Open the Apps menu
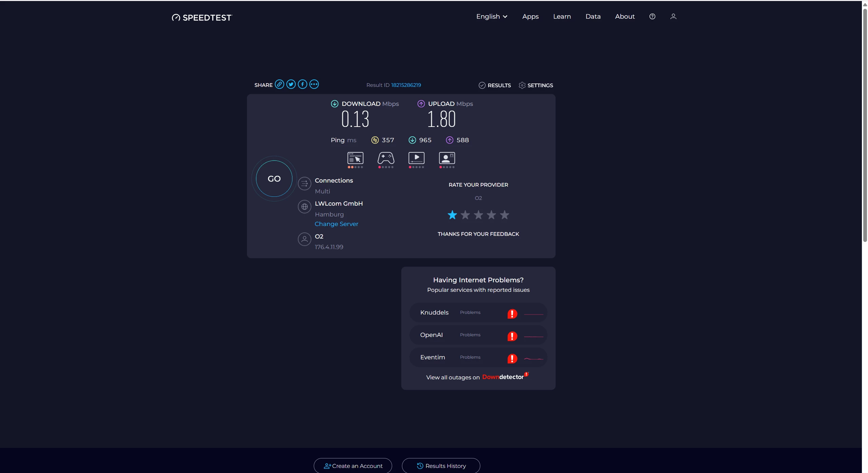 pyautogui.click(x=530, y=16)
